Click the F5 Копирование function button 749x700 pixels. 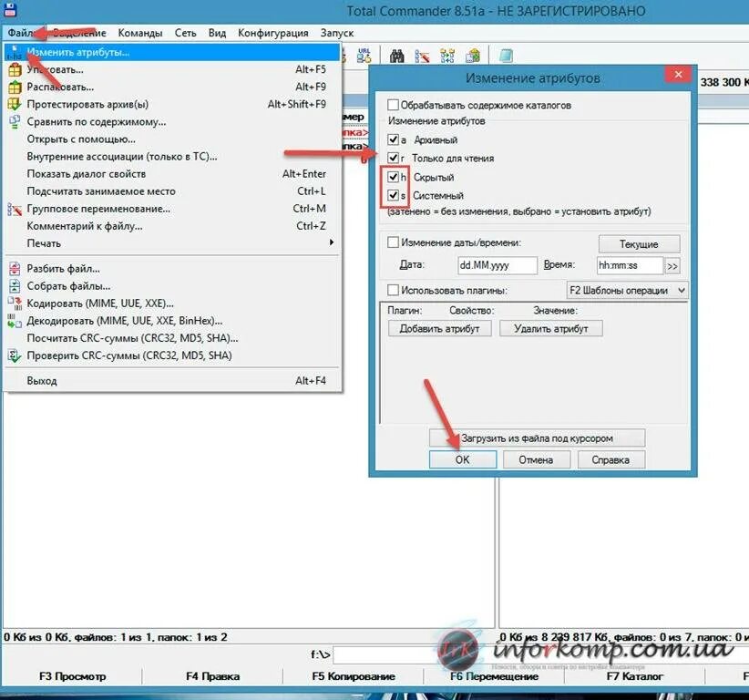(x=353, y=676)
